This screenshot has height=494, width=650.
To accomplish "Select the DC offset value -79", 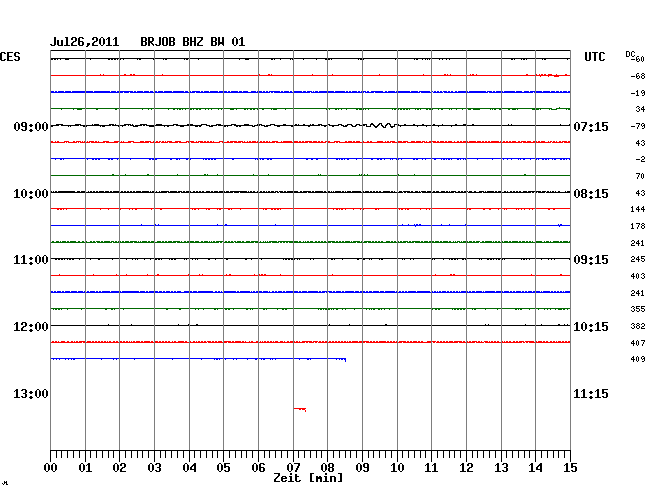I will pos(638,126).
